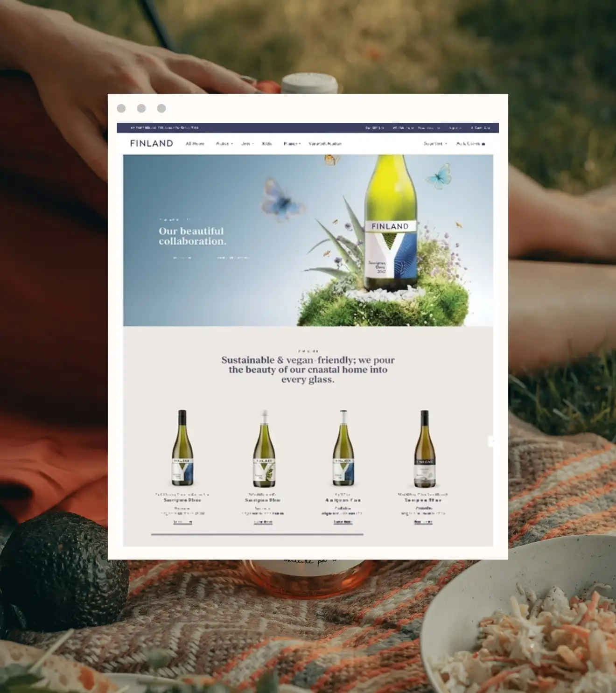
Task: Open the product bottle with the green leaf label
Action: click(x=264, y=448)
